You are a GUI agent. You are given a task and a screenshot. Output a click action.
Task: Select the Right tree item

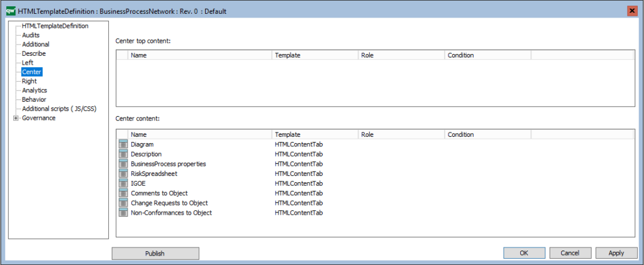(29, 81)
